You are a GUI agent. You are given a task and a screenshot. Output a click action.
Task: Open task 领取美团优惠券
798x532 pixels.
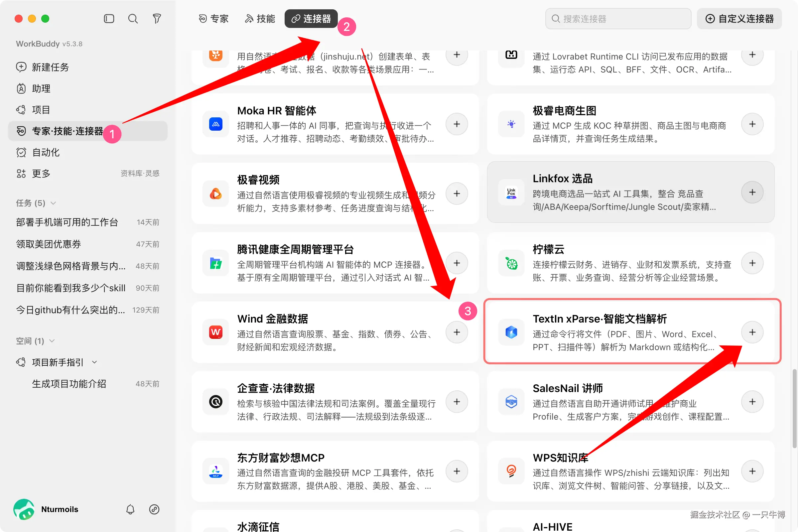[x=88, y=244]
